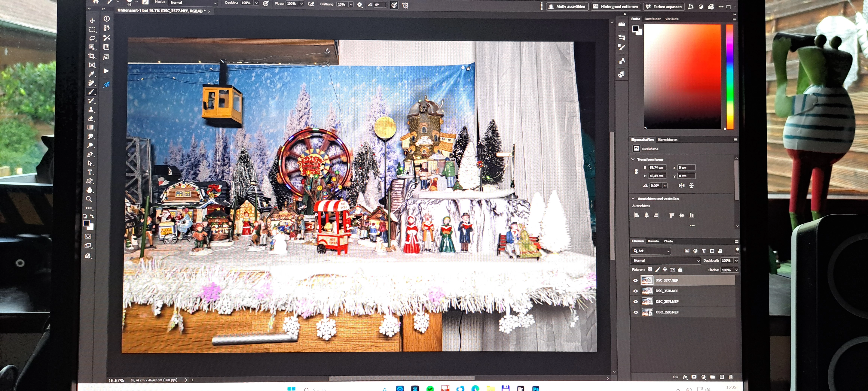The height and width of the screenshot is (391, 868).
Task: Select the Horizontal Type tool
Action: tap(90, 172)
